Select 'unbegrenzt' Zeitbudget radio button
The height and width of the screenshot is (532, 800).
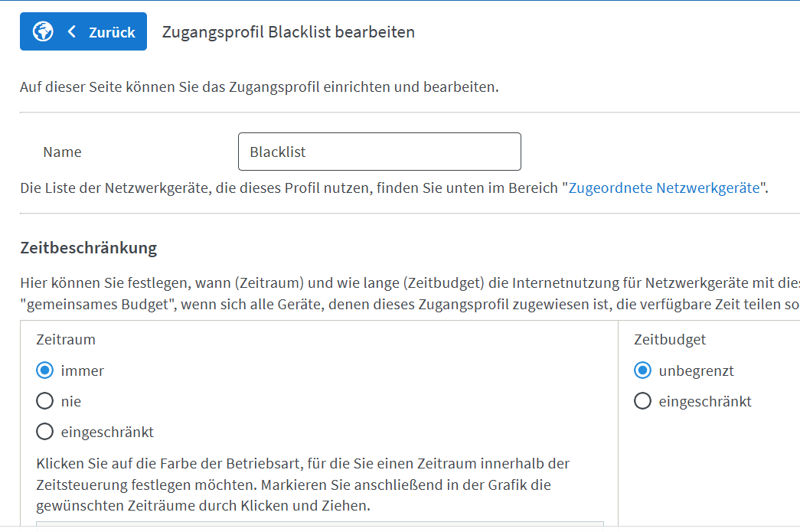coord(643,370)
